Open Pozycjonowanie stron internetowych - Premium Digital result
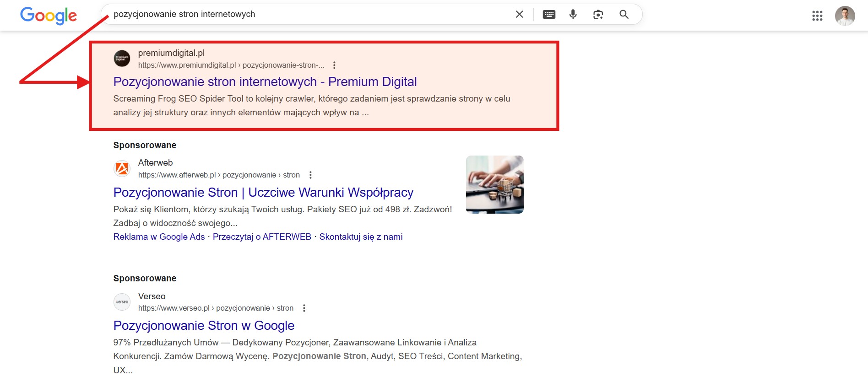Screen dimensions: 868x382 pyautogui.click(x=265, y=82)
